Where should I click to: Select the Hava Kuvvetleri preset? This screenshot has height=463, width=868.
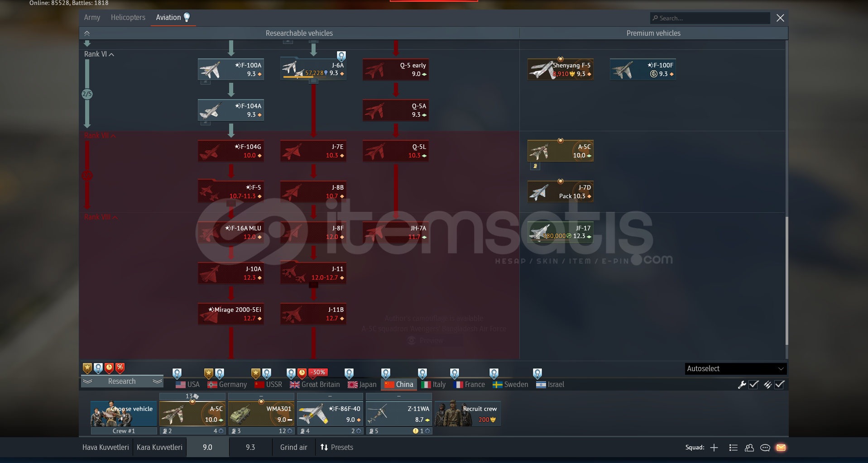106,448
